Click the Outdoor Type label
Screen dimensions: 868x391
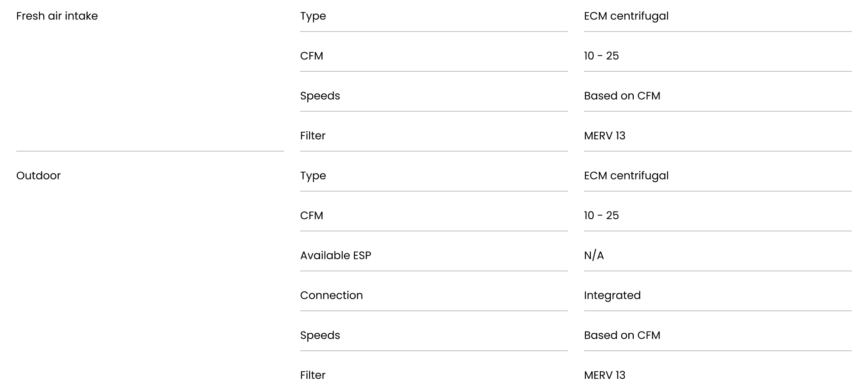point(313,176)
